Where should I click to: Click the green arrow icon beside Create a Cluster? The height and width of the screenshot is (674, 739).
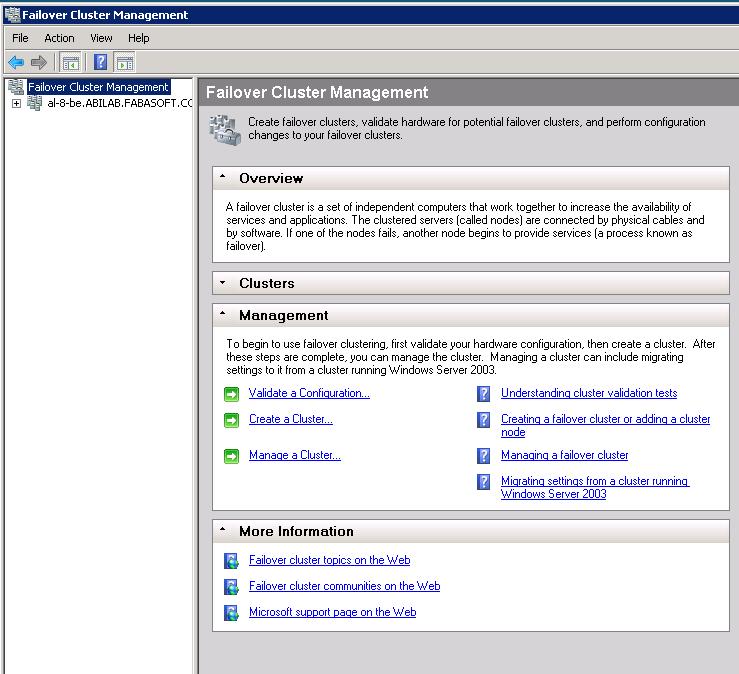pos(231,420)
